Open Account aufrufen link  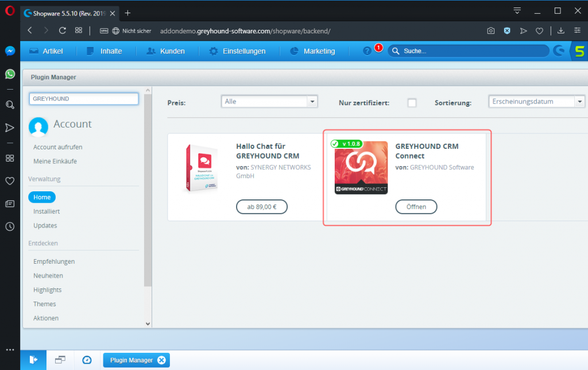click(58, 147)
